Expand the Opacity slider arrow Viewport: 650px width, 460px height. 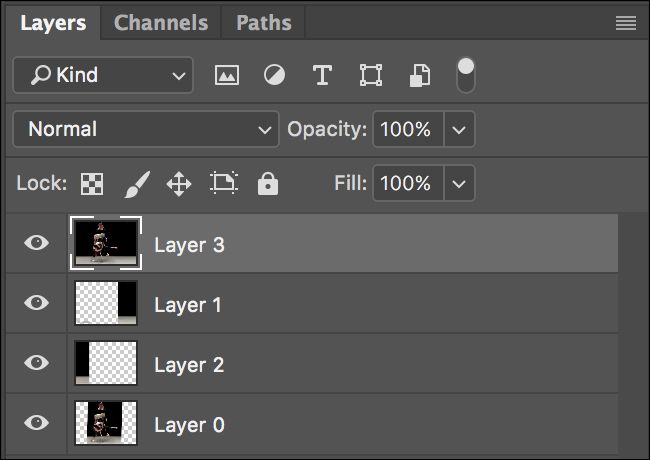point(459,129)
